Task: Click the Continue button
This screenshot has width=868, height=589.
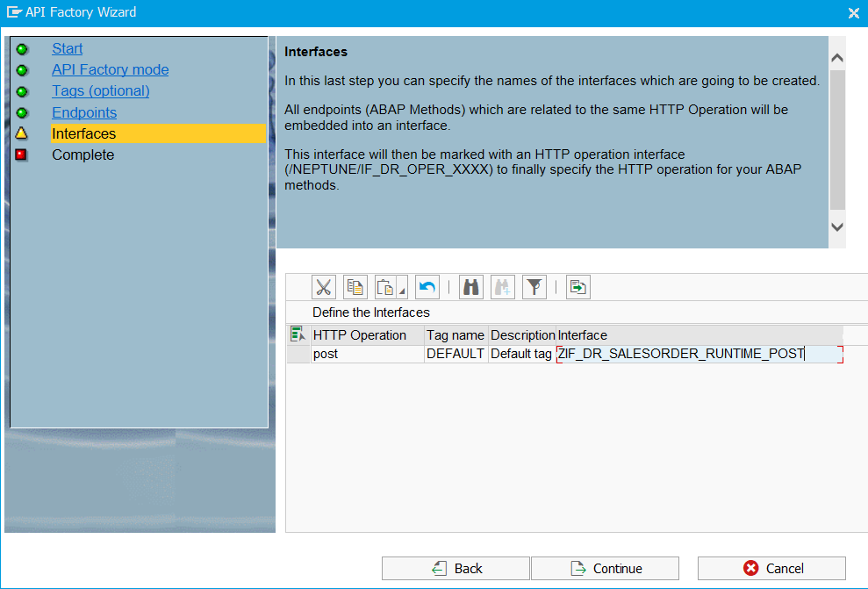Action: click(605, 568)
